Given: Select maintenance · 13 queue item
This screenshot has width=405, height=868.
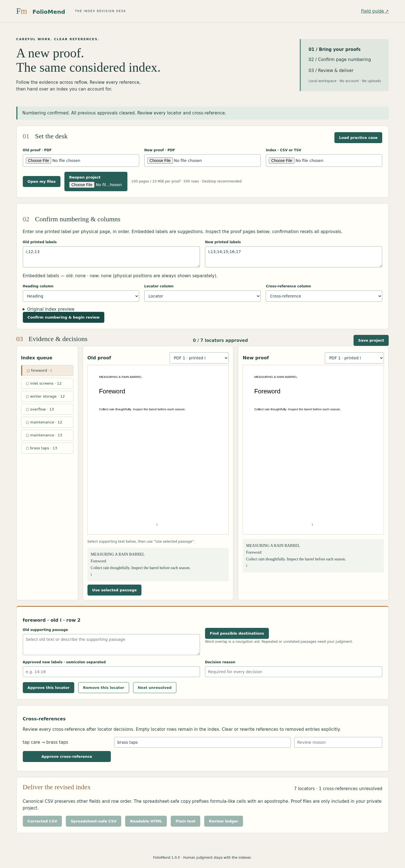Looking at the screenshot, I should (x=47, y=435).
